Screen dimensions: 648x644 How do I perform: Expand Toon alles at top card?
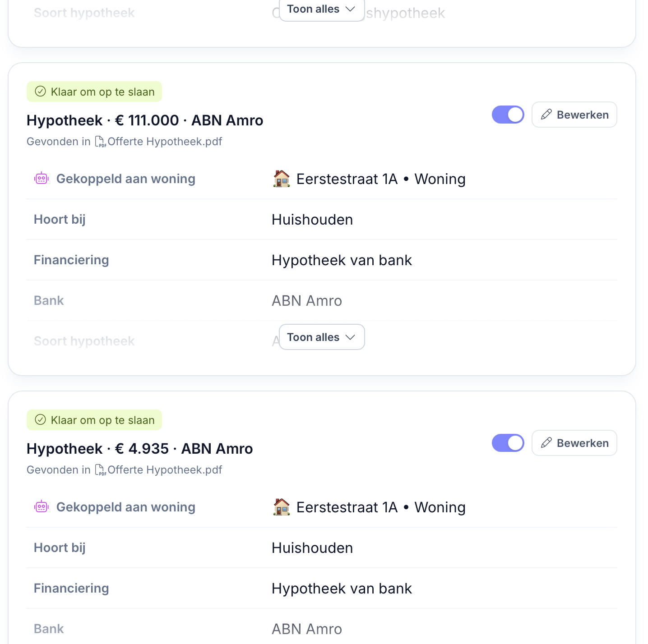tap(322, 9)
